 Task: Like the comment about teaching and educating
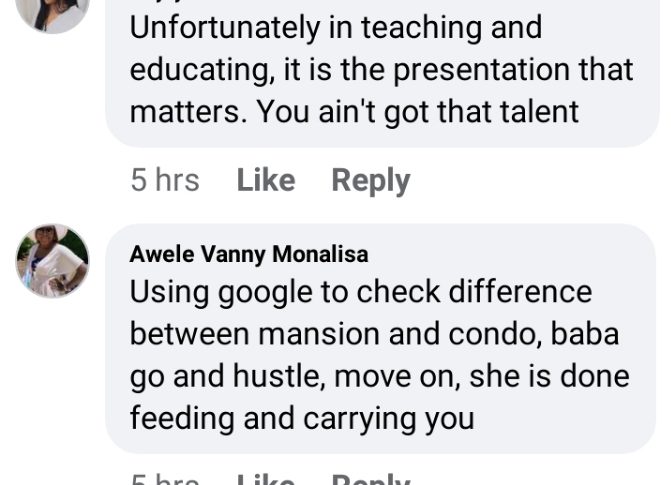point(265,180)
